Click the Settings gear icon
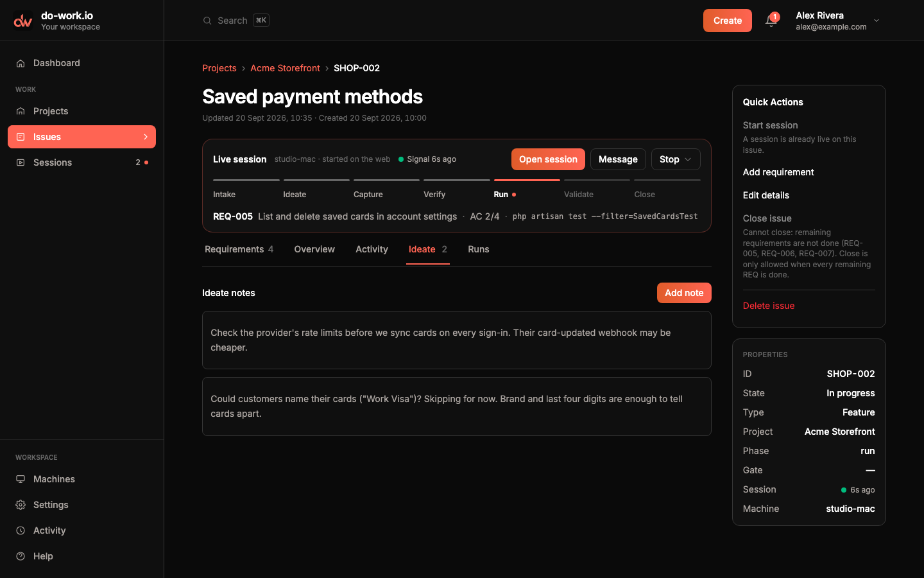Screen dimensions: 924x578 (x=21, y=505)
